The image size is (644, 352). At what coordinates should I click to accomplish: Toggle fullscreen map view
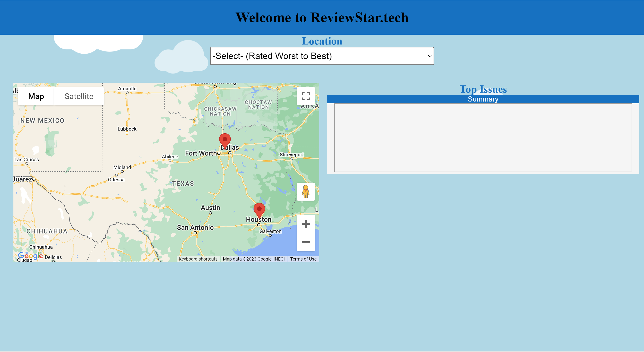[x=305, y=96]
